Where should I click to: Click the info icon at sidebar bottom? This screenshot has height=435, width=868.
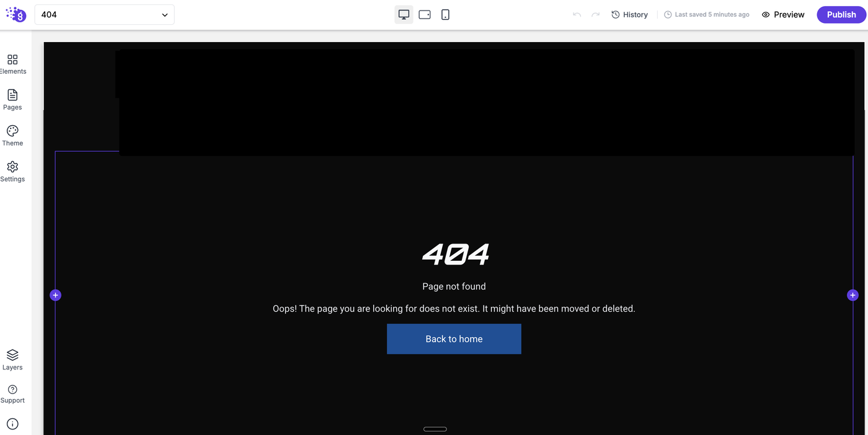[12, 424]
